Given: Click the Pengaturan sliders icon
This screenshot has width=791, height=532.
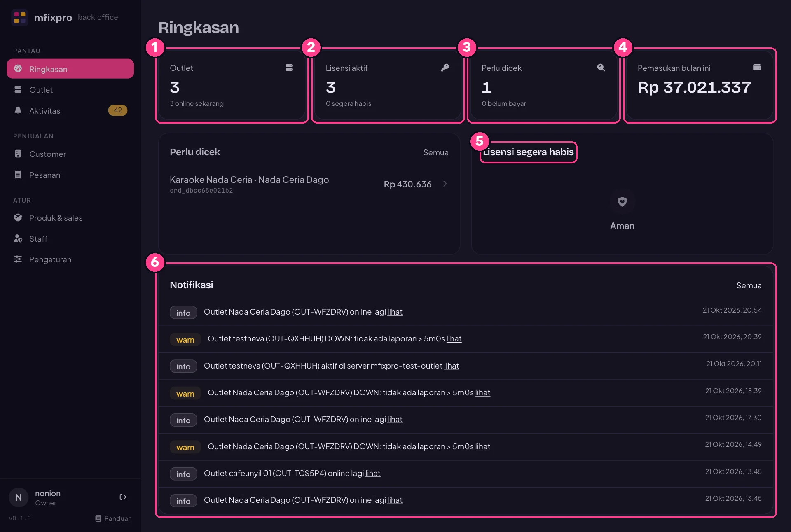Looking at the screenshot, I should click(18, 259).
